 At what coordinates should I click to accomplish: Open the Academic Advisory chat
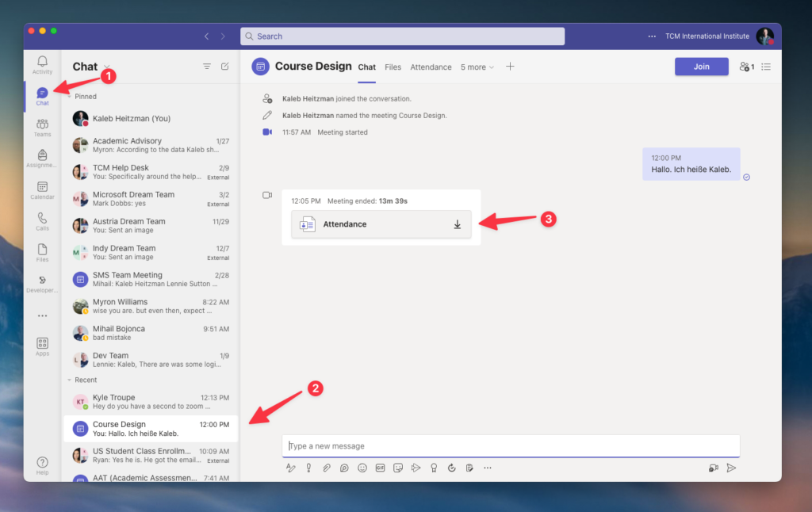pyautogui.click(x=151, y=145)
